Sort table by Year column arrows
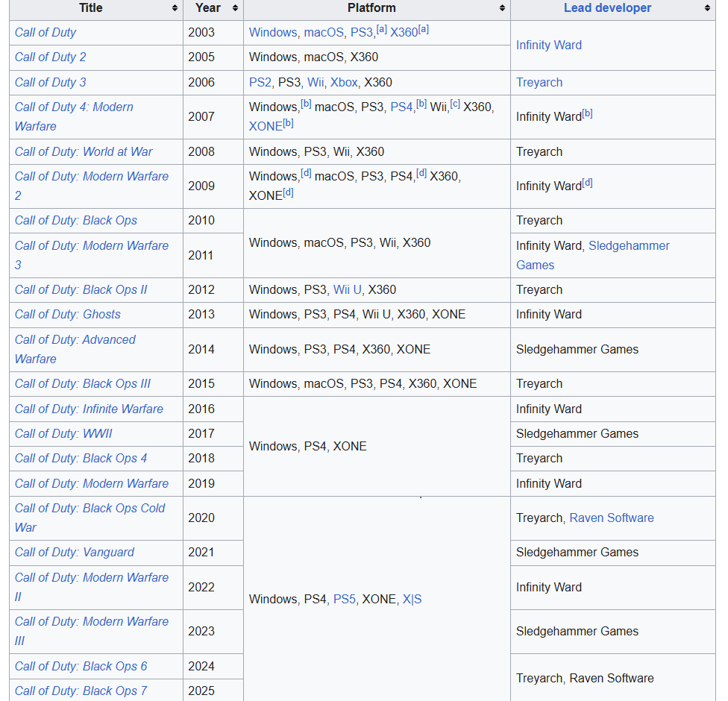728x701 pixels. coord(236,8)
